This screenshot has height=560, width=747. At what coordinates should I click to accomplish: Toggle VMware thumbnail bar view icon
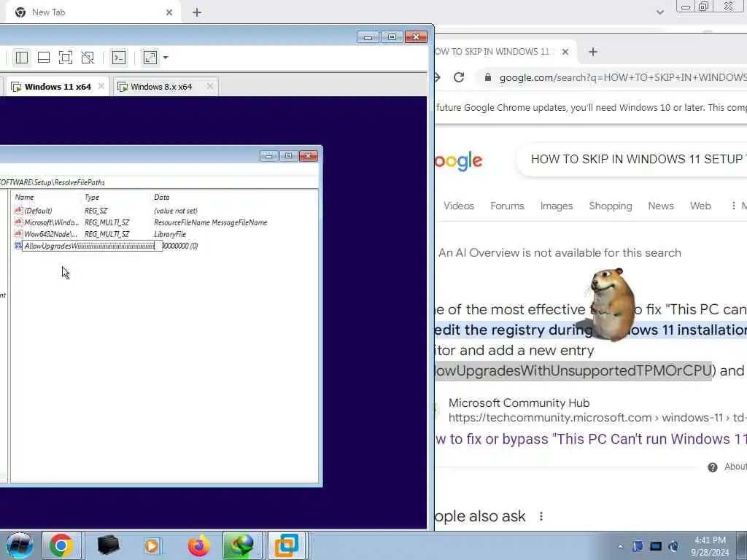(x=44, y=58)
